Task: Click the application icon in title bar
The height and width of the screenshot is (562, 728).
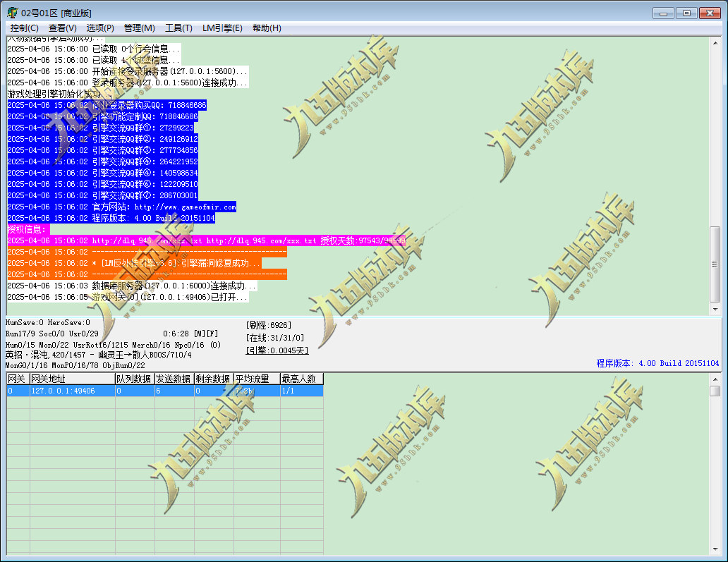Action: point(13,13)
